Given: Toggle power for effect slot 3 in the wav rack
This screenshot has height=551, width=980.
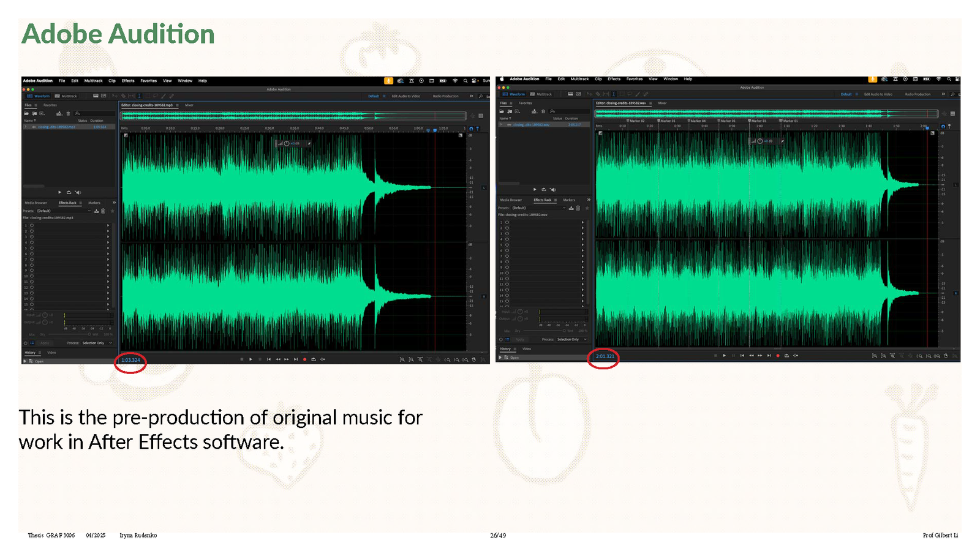Looking at the screenshot, I should [507, 233].
